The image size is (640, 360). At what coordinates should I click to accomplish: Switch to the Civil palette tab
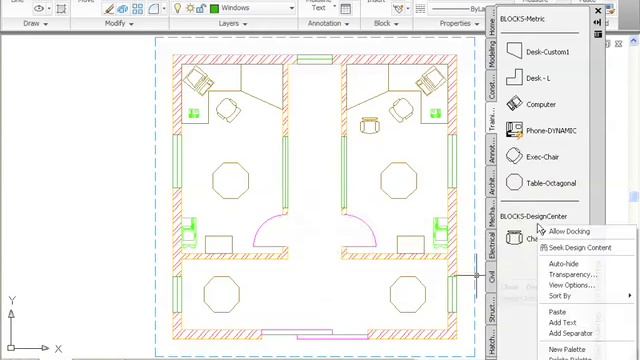pos(492,277)
